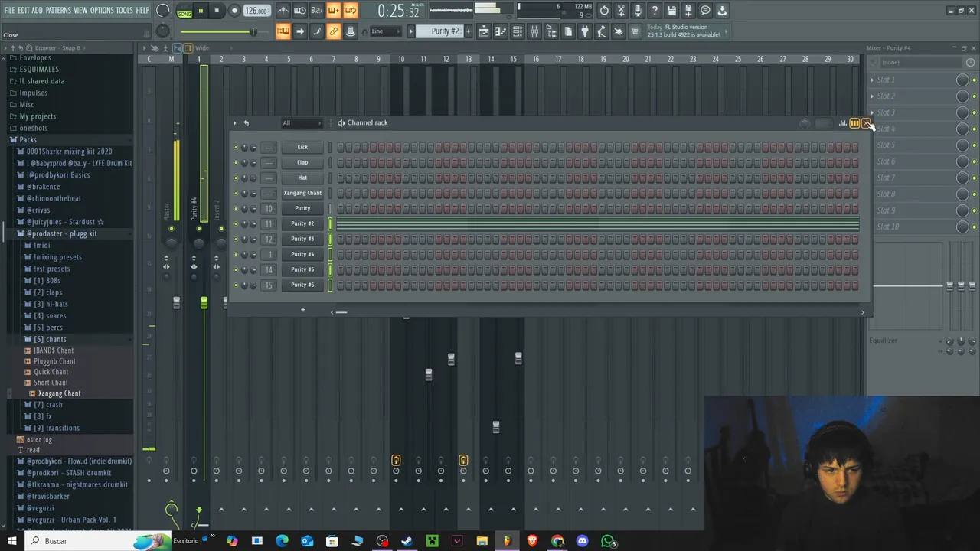
Task: Open the All channel filter dropdown
Action: [x=302, y=123]
